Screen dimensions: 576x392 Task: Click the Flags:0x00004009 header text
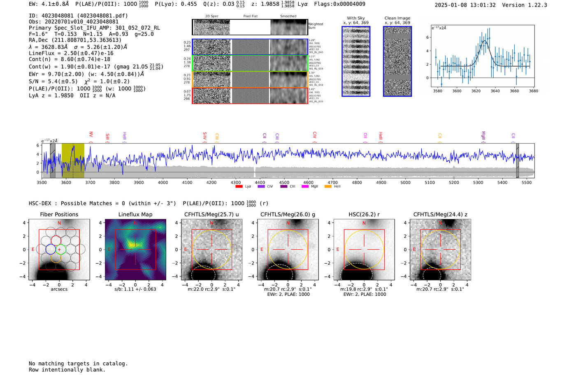(x=339, y=4)
